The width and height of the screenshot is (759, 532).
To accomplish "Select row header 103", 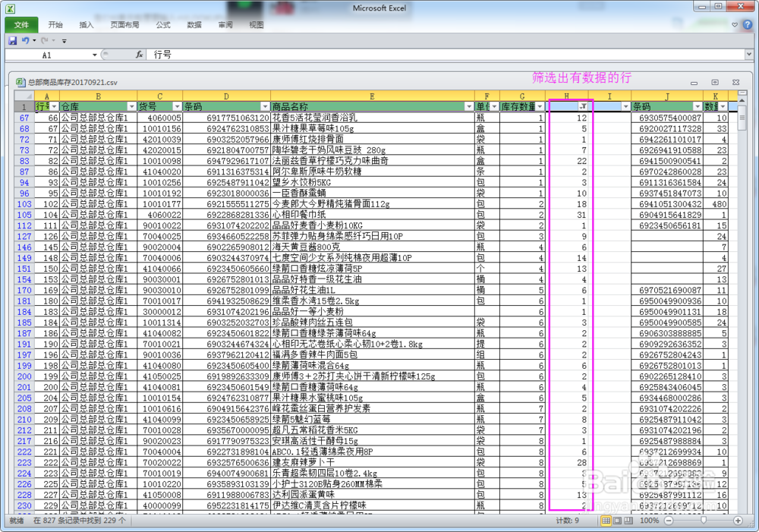I will point(24,204).
